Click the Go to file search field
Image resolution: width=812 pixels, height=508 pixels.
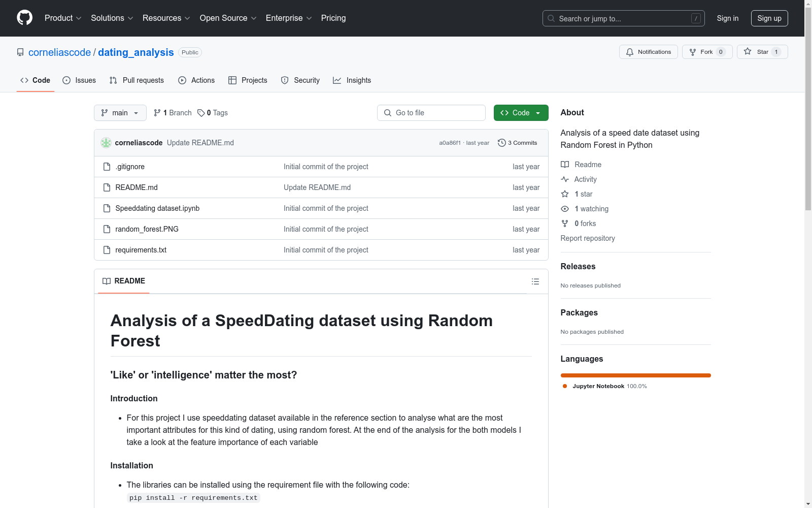click(x=431, y=113)
